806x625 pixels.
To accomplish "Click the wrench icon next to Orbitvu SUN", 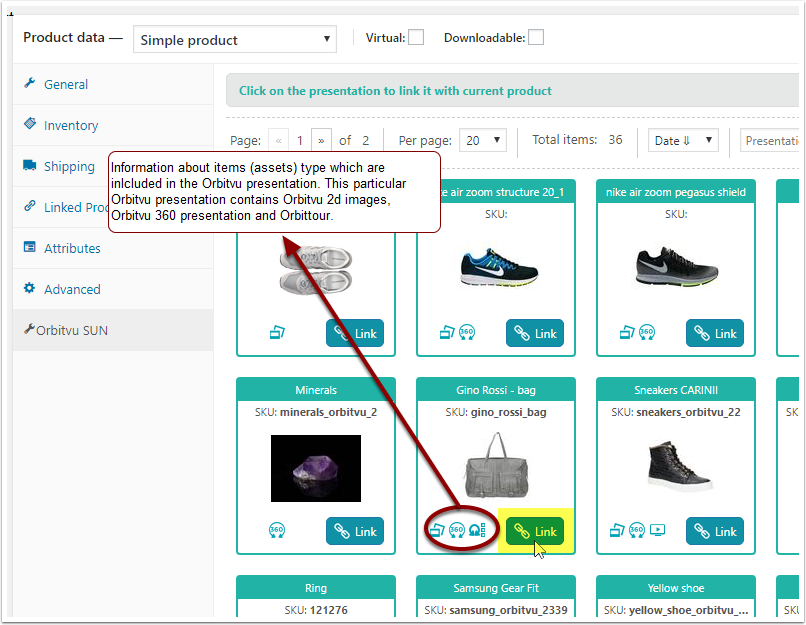I will [29, 329].
